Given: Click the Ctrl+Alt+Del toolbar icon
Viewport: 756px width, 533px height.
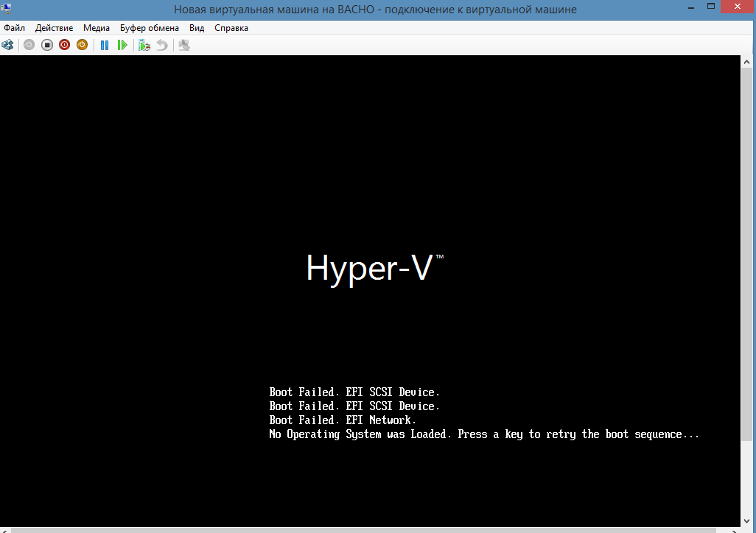Looking at the screenshot, I should point(7,45).
